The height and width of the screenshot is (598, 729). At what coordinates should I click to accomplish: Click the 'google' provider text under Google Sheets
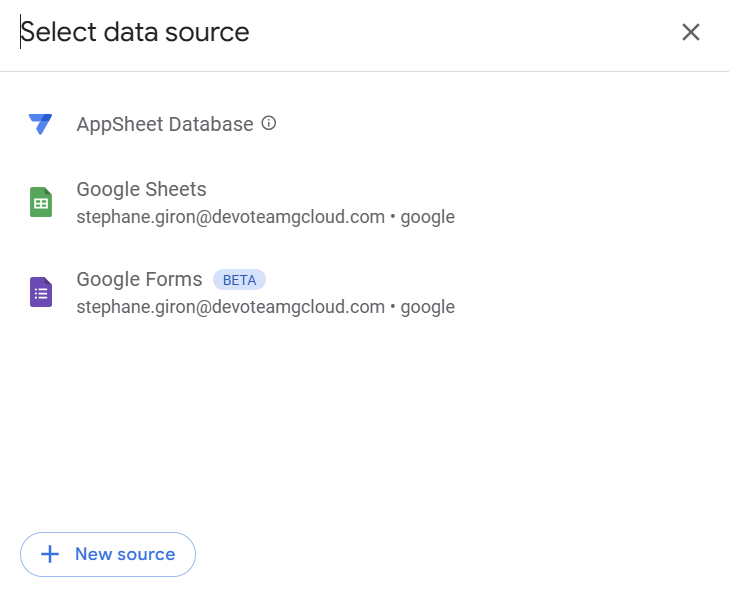(428, 218)
